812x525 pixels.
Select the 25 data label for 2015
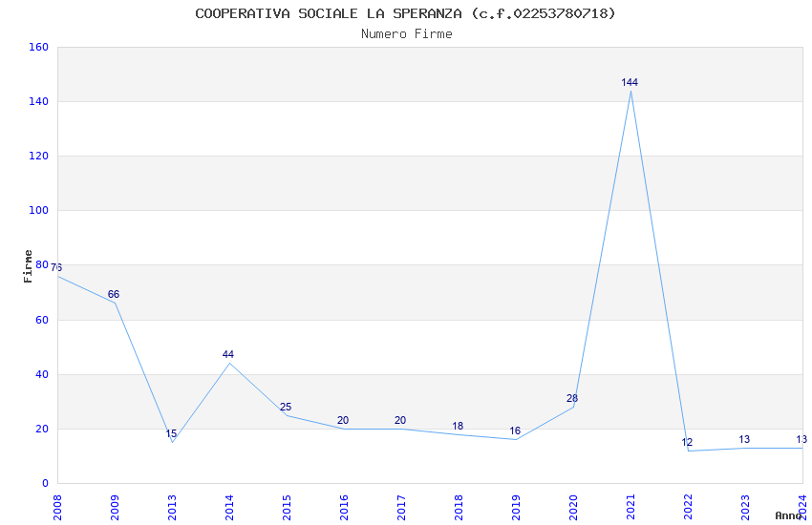(286, 407)
